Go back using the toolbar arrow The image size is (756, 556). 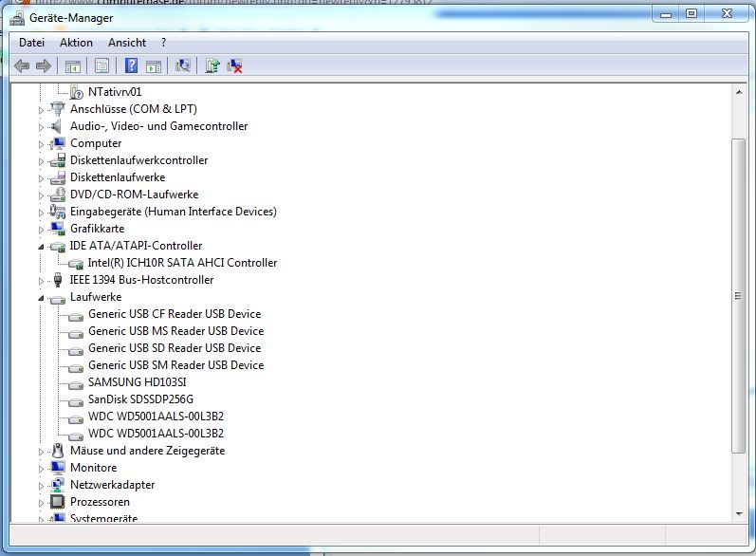pos(22,65)
